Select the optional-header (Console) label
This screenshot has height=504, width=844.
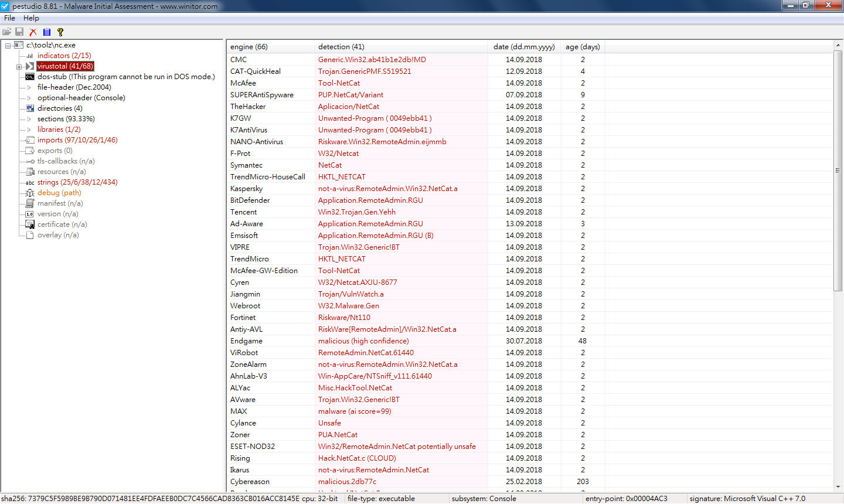pyautogui.click(x=81, y=98)
